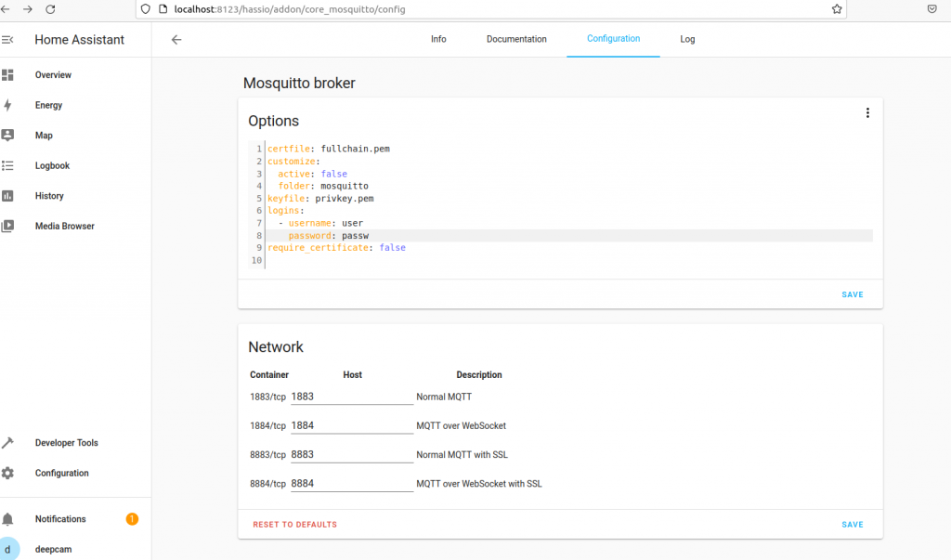Edit the host port for 1884/tcp
This screenshot has height=560, width=951.
tap(352, 426)
